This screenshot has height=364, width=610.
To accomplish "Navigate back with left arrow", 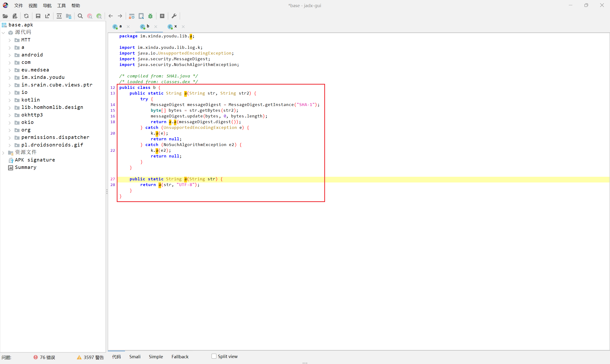I will point(111,16).
